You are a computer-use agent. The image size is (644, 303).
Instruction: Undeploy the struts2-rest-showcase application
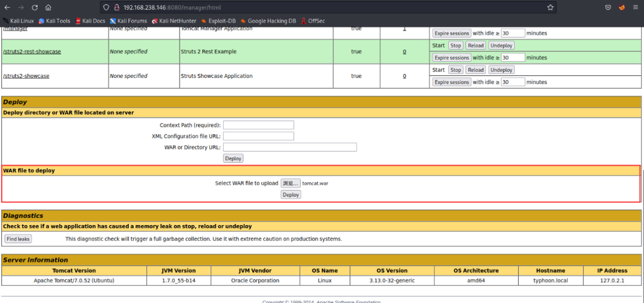coord(502,45)
